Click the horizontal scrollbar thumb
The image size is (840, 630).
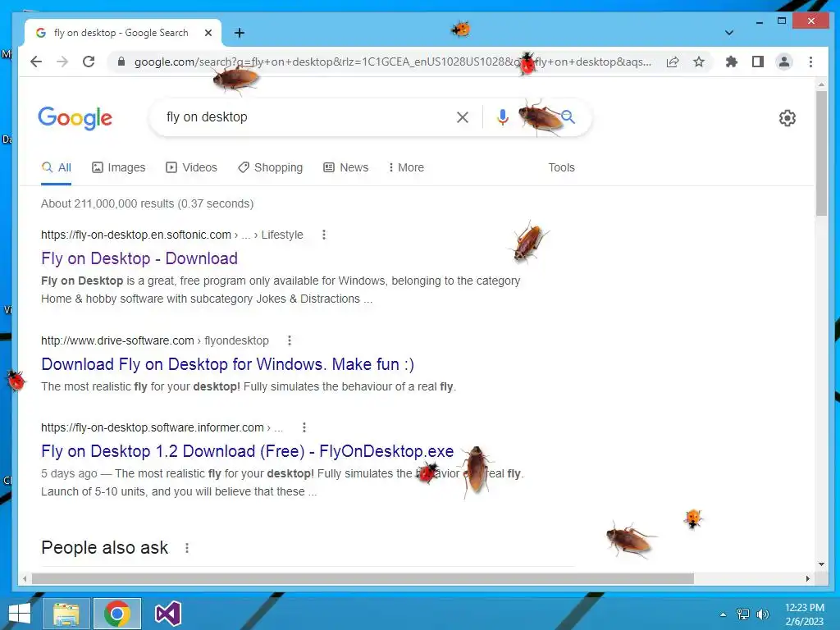point(363,578)
